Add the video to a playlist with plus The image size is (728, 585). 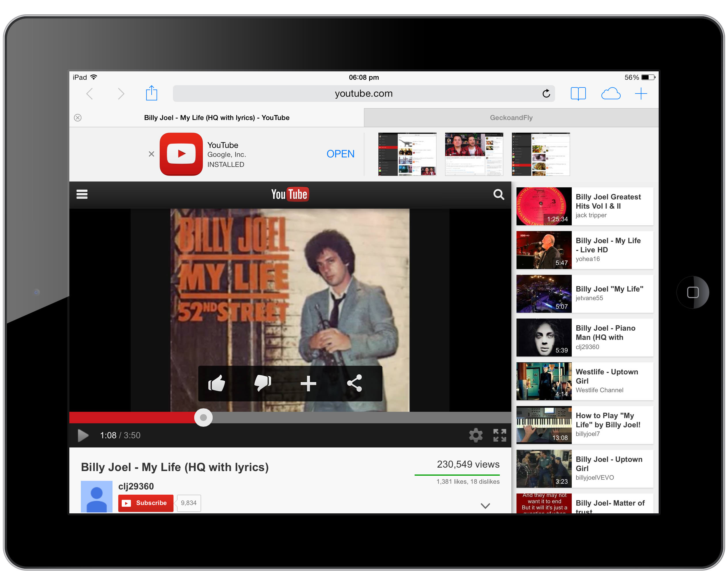pos(308,383)
